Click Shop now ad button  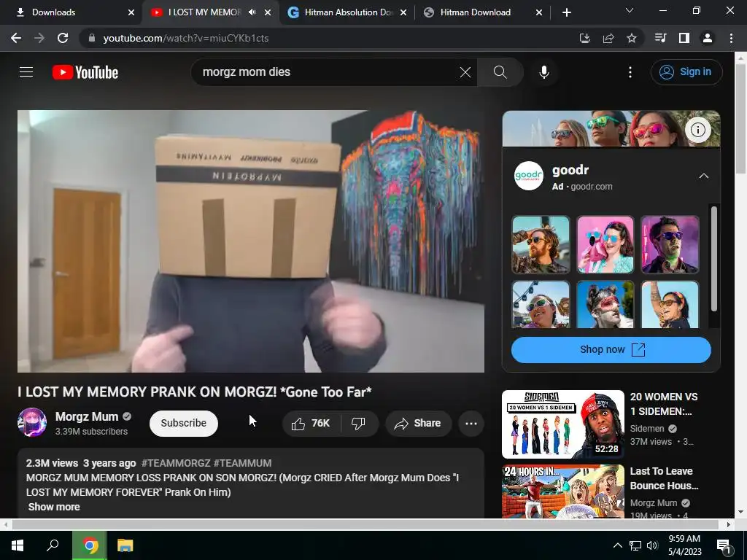[x=611, y=349]
